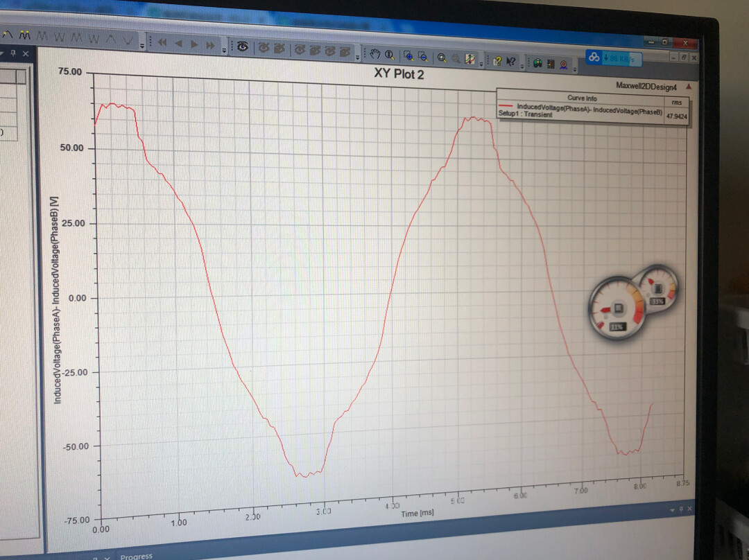Click the step backward animation button
Screen dimensions: 749x560
click(179, 44)
